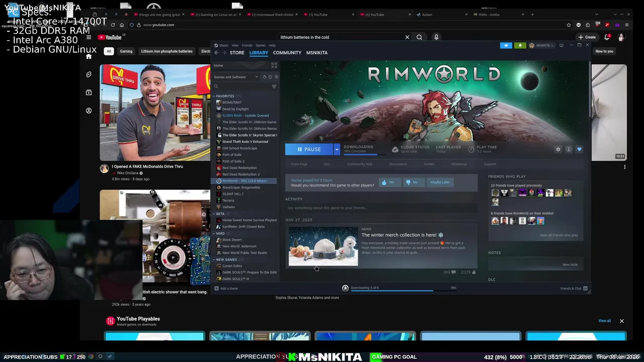Close the YouTube Playables shelf
Screen dimensions: 644x362
[621, 321]
